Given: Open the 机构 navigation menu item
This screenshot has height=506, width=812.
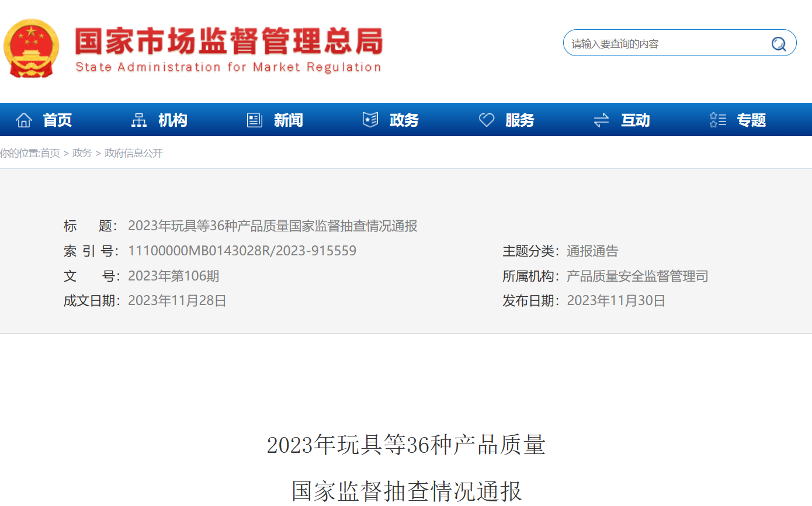Looking at the screenshot, I should pos(173,120).
